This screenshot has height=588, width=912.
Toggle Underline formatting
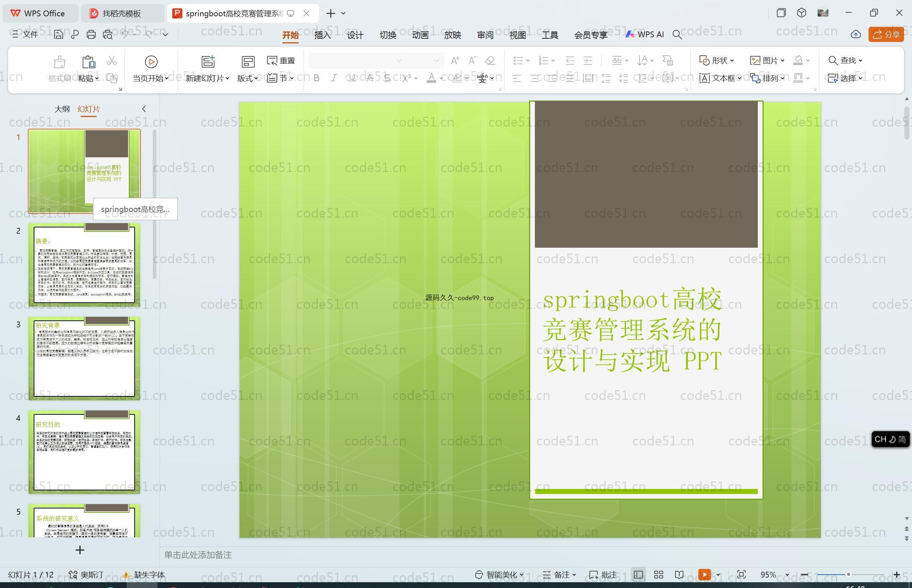pos(352,78)
